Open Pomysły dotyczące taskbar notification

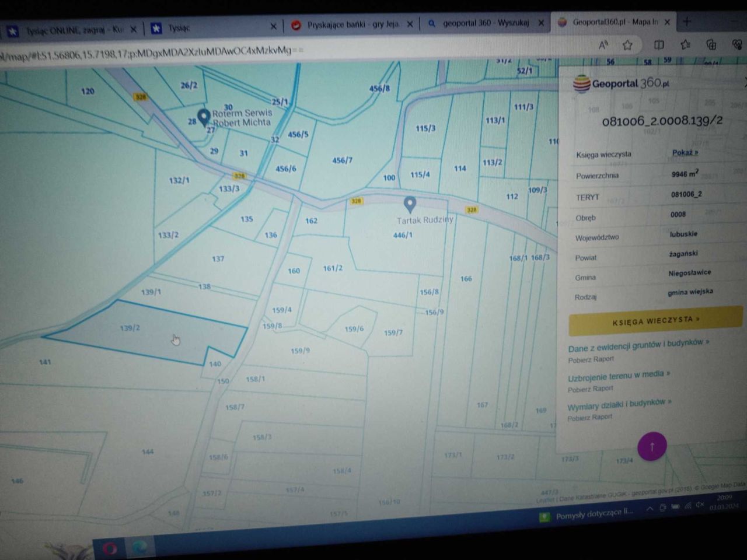pyautogui.click(x=587, y=514)
